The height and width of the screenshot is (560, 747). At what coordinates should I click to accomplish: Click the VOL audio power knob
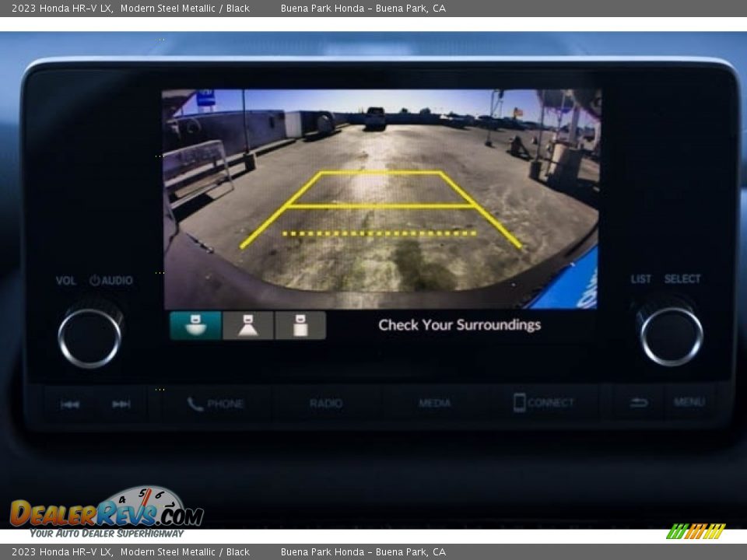pyautogui.click(x=89, y=337)
